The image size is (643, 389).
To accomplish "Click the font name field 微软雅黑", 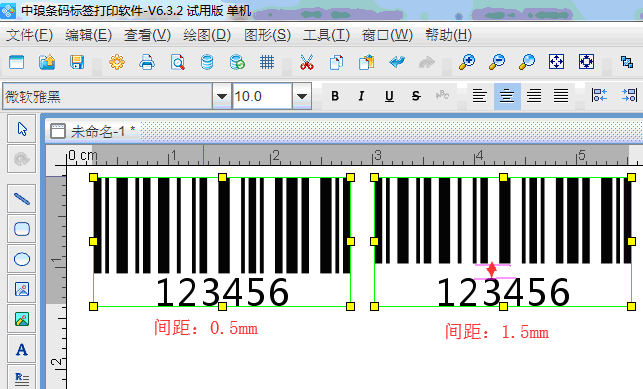I will 107,96.
